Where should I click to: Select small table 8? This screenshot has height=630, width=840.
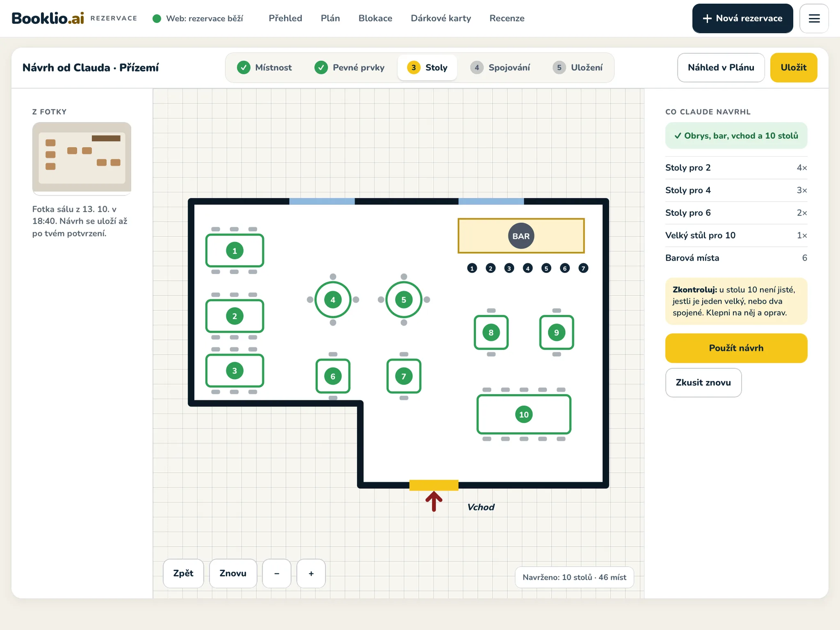491,332
